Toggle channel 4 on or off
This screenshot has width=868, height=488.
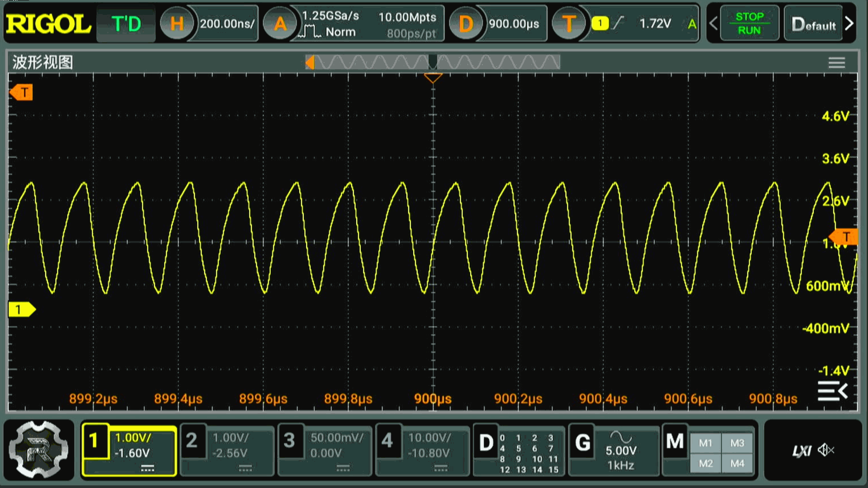click(x=387, y=441)
